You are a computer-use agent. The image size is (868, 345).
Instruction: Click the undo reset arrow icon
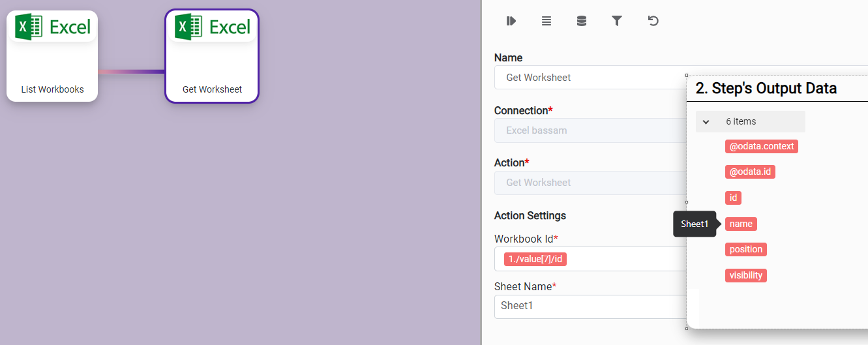(653, 21)
